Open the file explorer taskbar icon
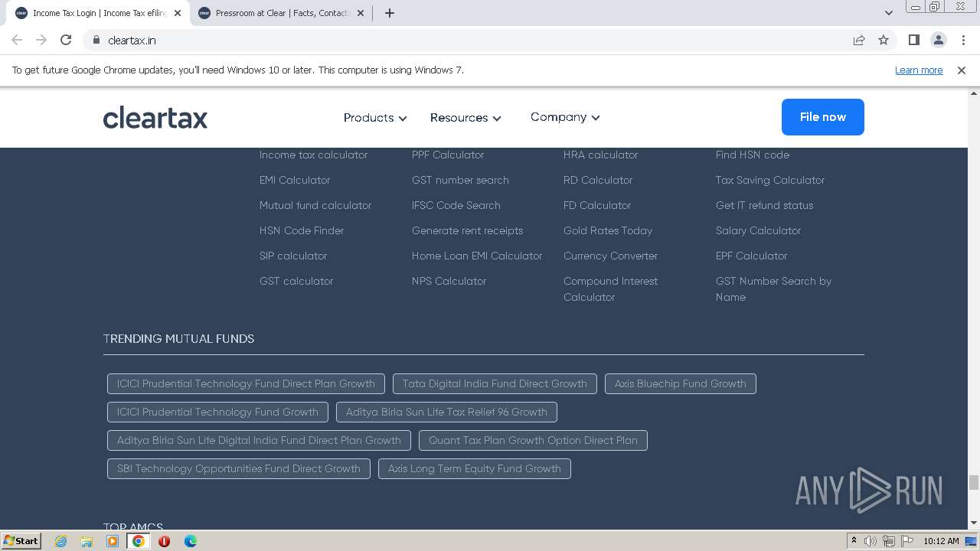The image size is (980, 551). tap(87, 541)
